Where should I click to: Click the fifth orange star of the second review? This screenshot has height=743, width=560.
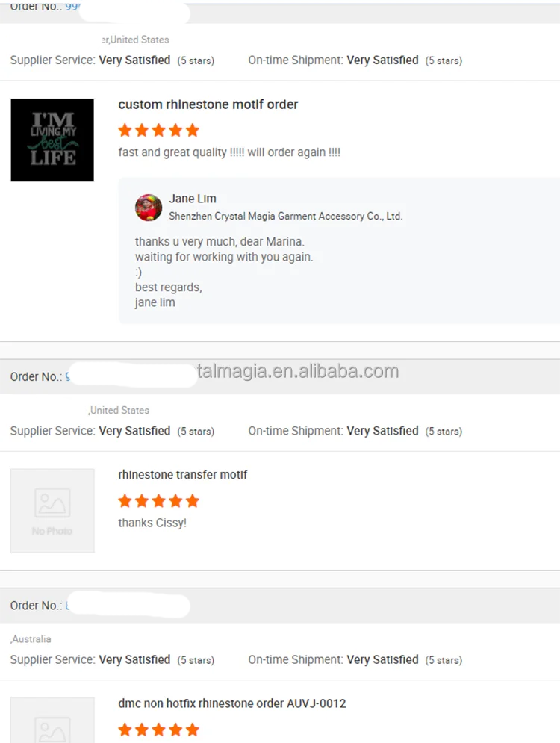193,500
